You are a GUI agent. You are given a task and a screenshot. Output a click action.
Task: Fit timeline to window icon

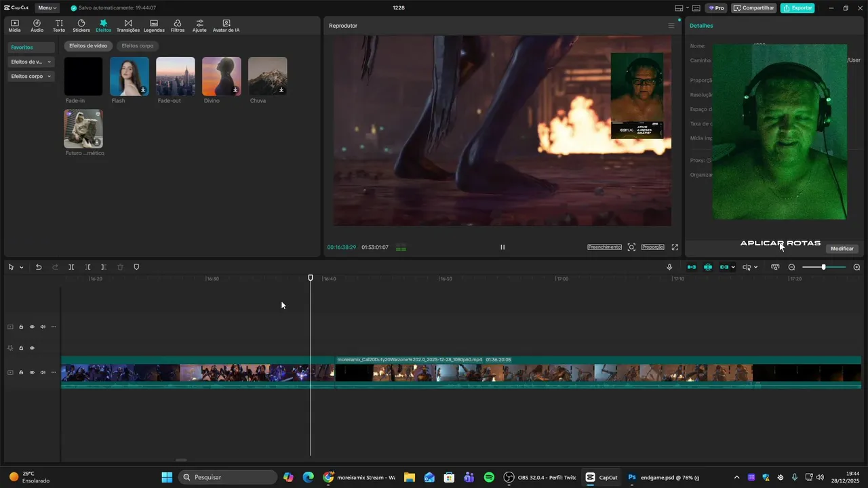tap(775, 267)
